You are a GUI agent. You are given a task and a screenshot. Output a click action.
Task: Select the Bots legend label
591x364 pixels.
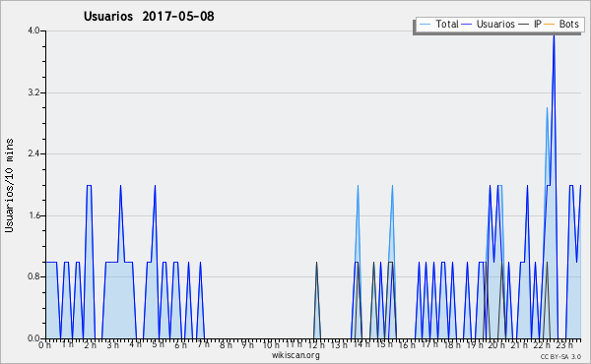coord(568,24)
